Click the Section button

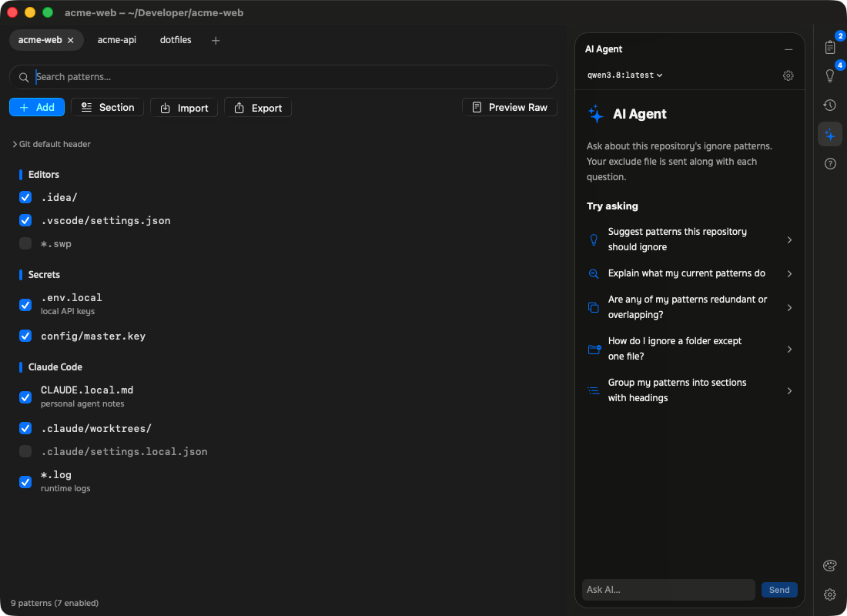pos(107,107)
